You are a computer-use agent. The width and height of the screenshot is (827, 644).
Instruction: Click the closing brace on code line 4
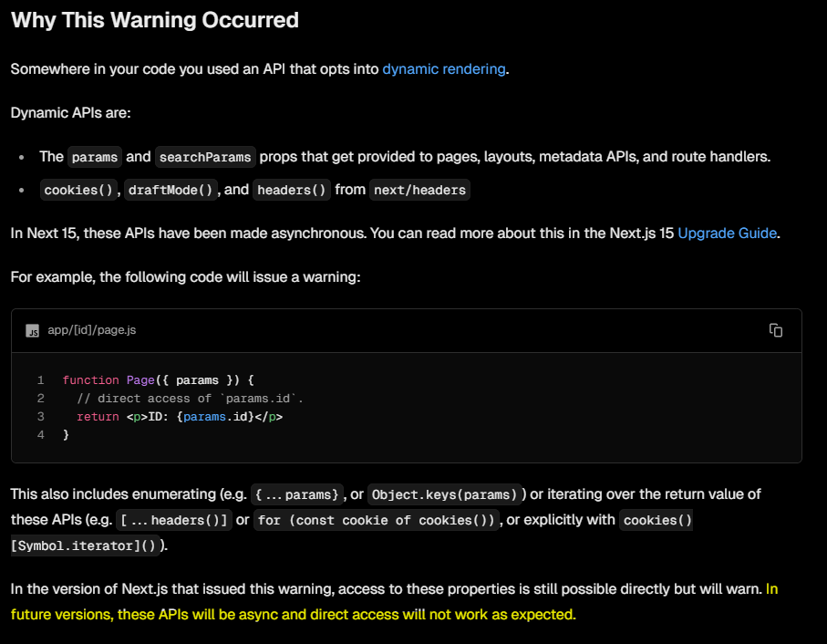pos(66,434)
